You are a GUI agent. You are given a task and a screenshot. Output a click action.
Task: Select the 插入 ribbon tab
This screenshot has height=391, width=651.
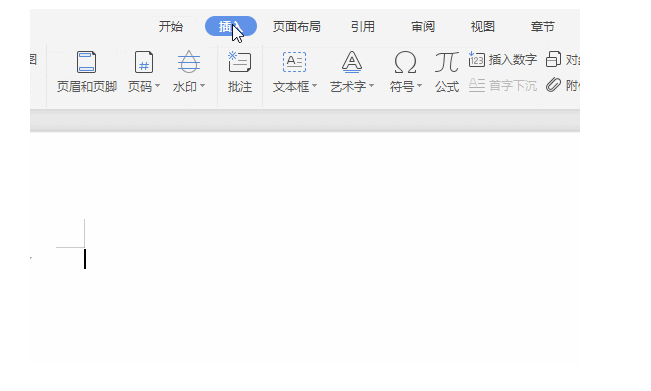(x=231, y=26)
